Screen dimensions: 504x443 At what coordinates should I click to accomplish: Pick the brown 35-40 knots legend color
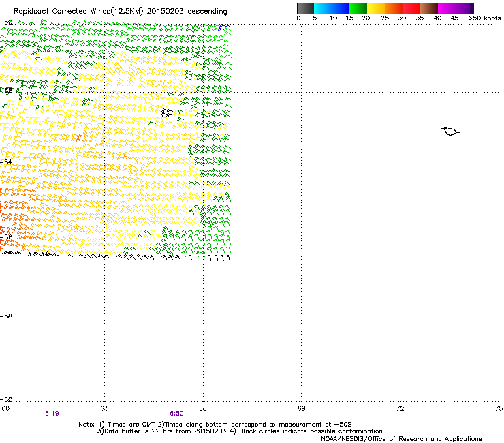(429, 8)
